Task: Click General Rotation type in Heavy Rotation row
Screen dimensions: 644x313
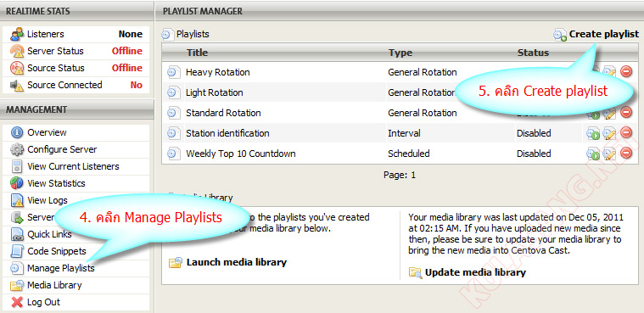Action: (423, 72)
